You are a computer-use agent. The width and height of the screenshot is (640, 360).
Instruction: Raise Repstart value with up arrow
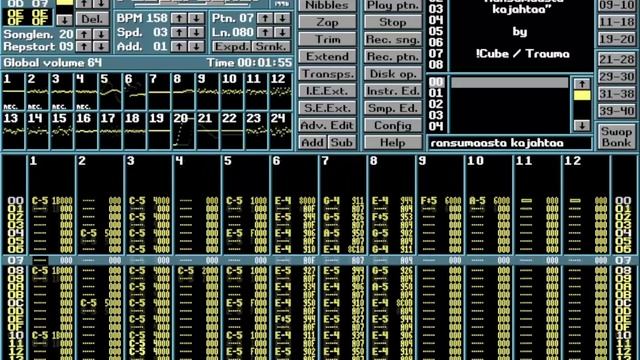(84, 47)
